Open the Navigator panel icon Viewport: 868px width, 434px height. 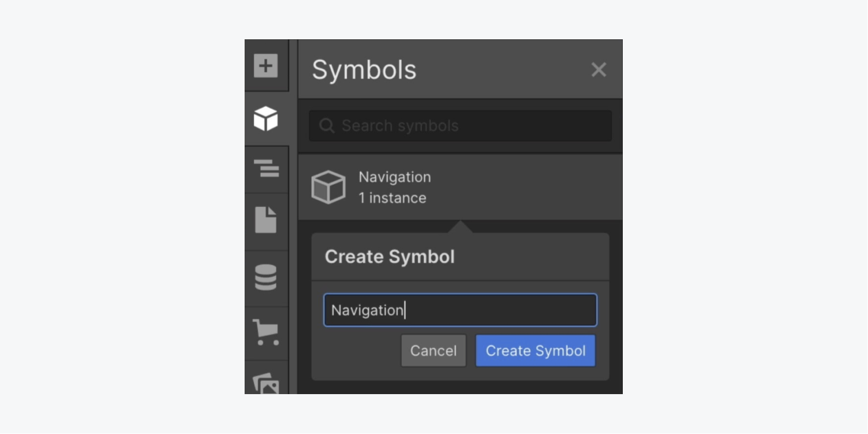(x=266, y=169)
